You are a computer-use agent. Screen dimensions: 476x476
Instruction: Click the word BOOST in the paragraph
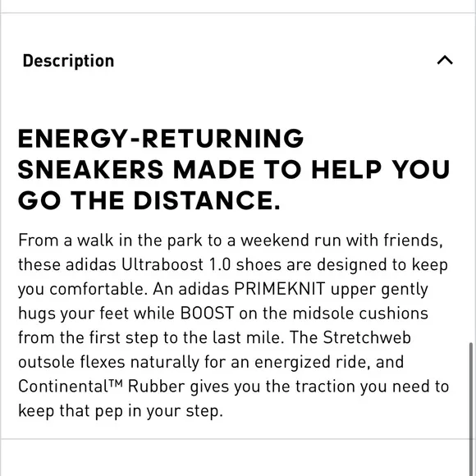click(x=207, y=313)
